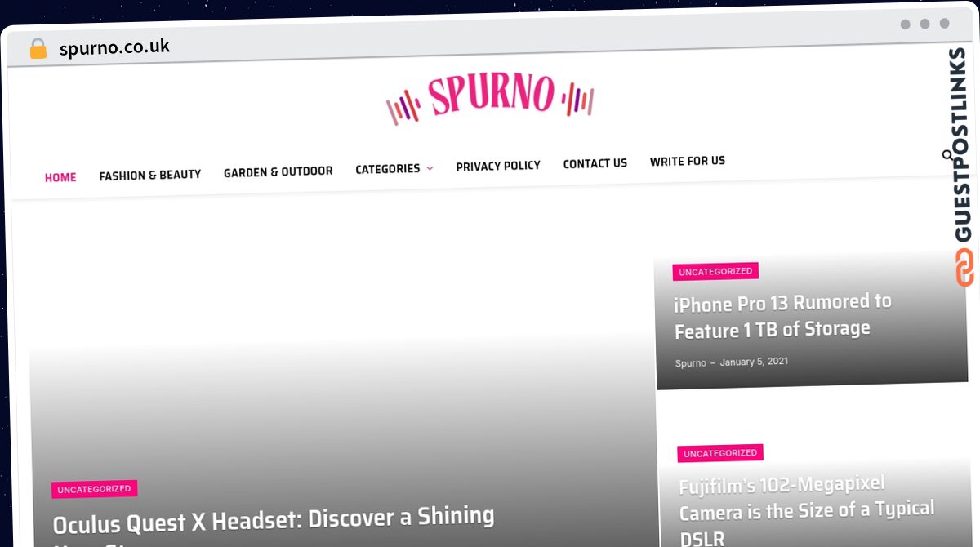
Task: Click the padlock icon beside the URL
Action: tap(38, 48)
